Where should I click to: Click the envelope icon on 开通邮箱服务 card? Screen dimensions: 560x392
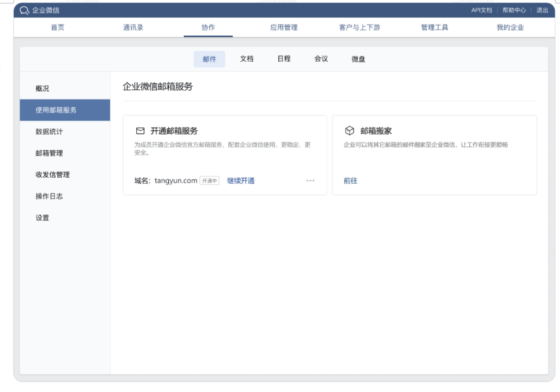pos(140,130)
